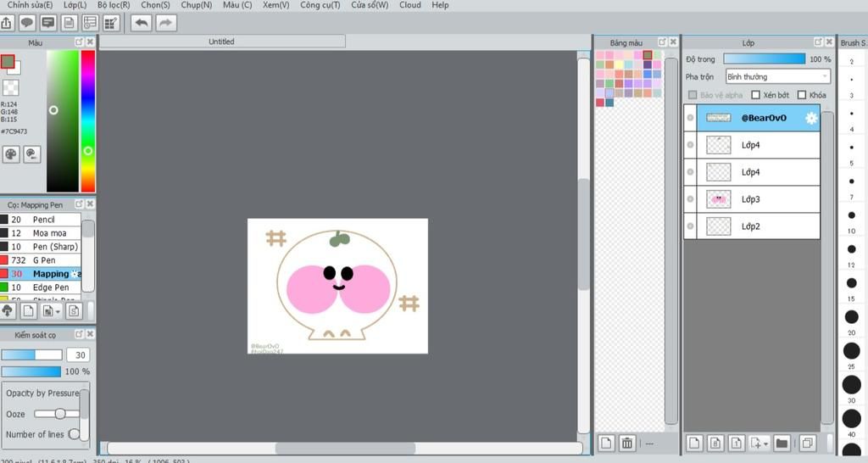Create a new layer folder

(x=782, y=443)
